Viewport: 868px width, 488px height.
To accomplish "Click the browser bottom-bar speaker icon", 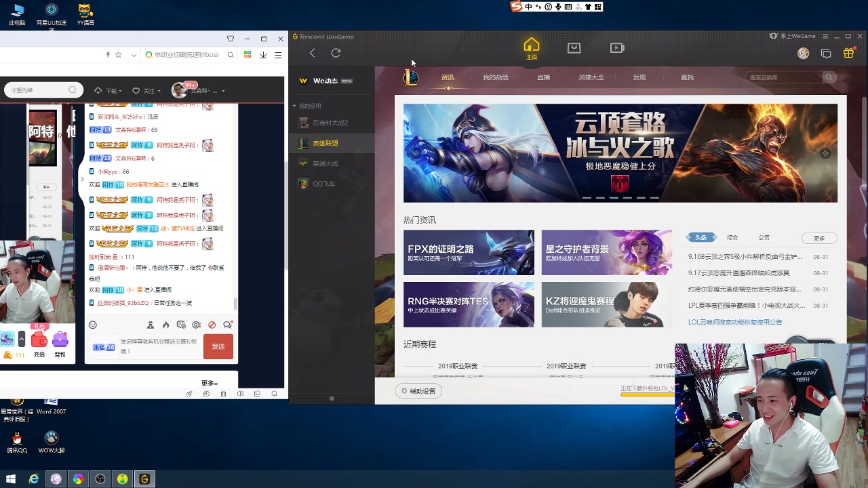I will pos(240,394).
